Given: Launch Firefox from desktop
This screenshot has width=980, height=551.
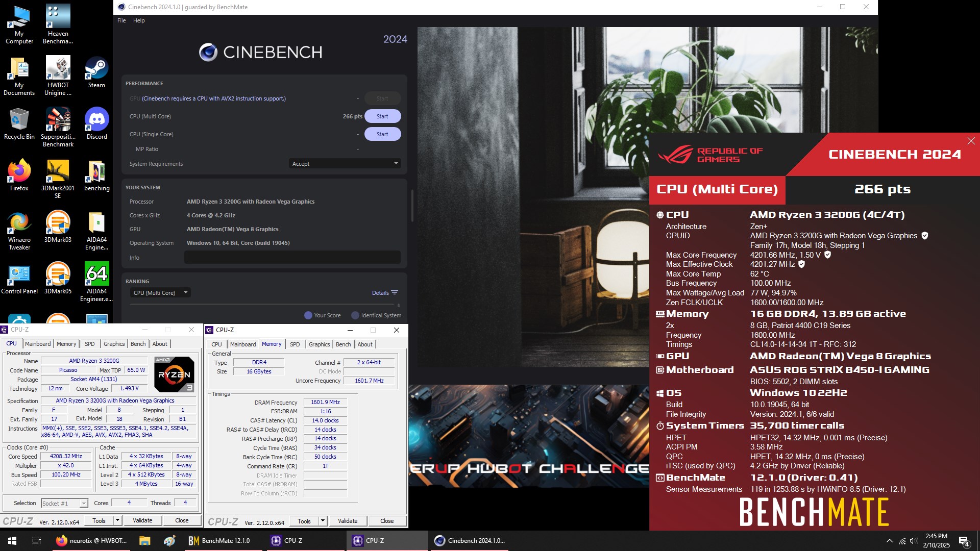Looking at the screenshot, I should click(19, 176).
